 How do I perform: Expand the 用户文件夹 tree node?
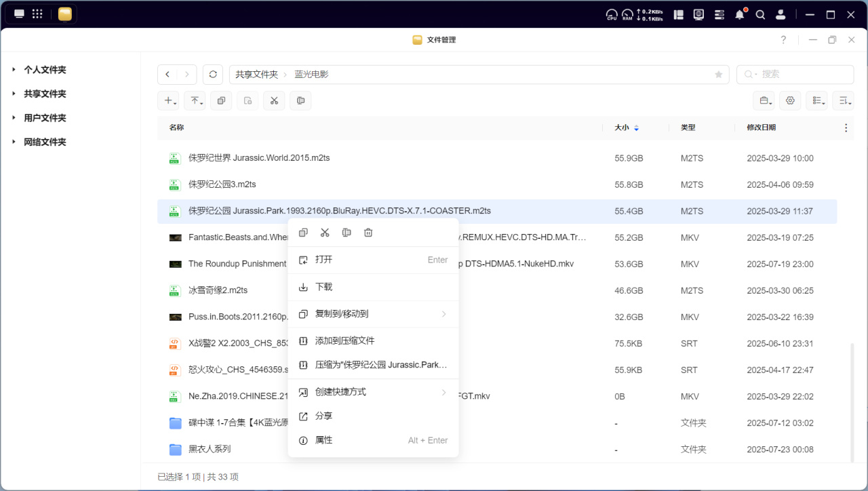[x=14, y=117]
